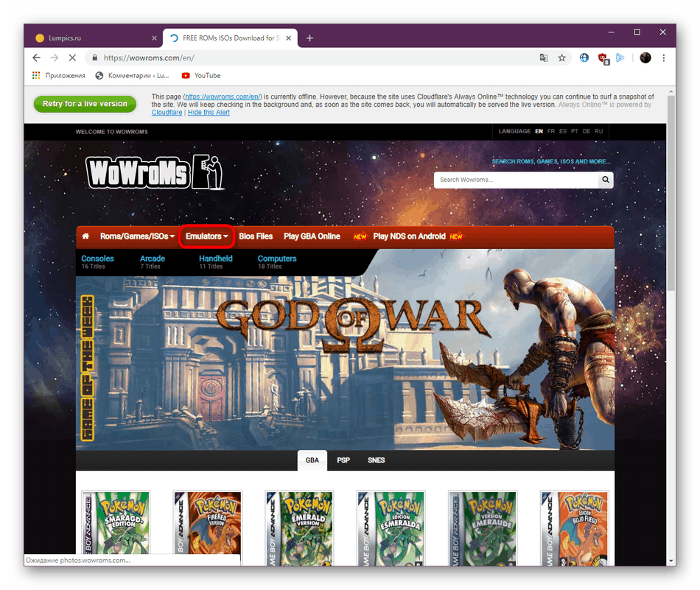Click the padlock site info icon
The image size is (700, 590).
94,57
